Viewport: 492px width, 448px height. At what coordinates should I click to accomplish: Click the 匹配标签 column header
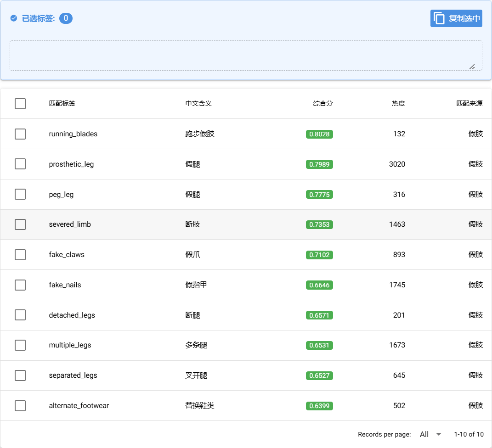(62, 104)
